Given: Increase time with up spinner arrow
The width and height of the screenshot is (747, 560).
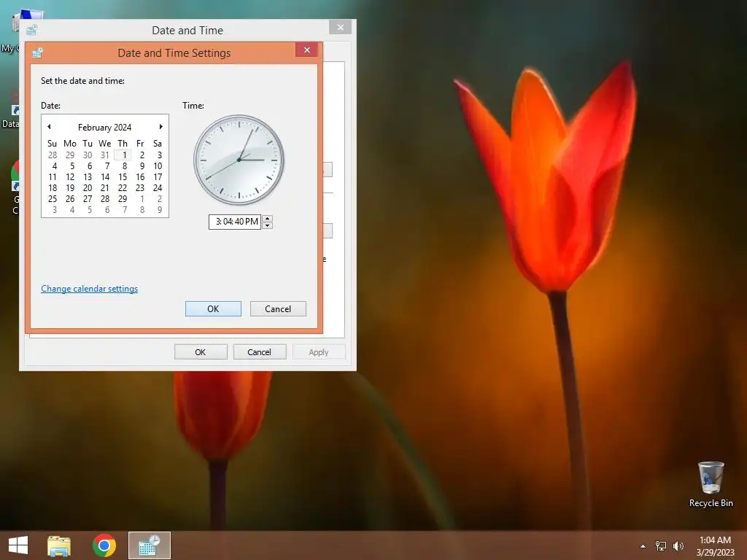Looking at the screenshot, I should click(x=267, y=218).
